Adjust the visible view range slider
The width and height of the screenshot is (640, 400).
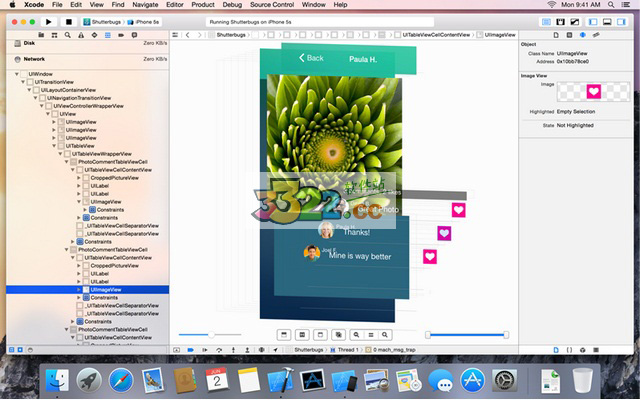[x=467, y=335]
